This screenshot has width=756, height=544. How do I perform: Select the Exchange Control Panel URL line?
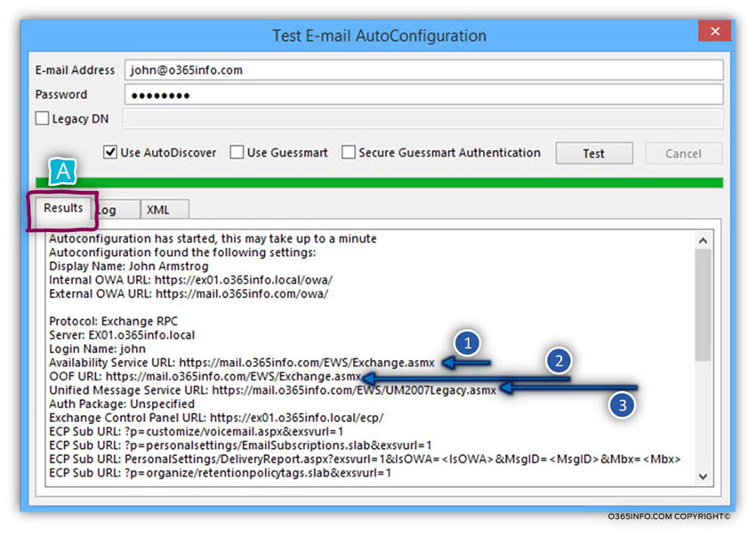[x=216, y=418]
